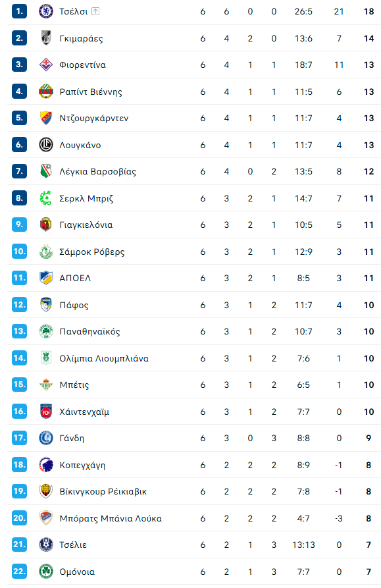
Task: Click the Fiorentina purple crest icon
Action: (45, 65)
